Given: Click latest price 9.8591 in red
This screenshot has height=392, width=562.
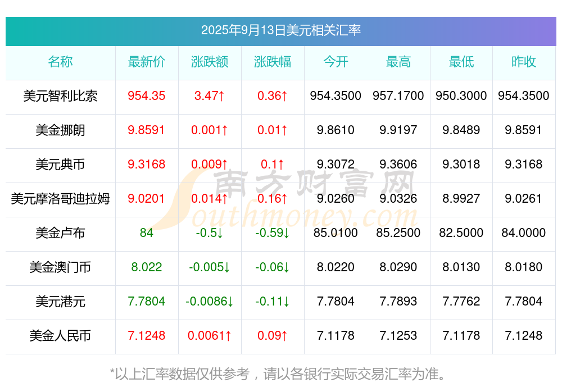Looking at the screenshot, I should click(147, 130).
